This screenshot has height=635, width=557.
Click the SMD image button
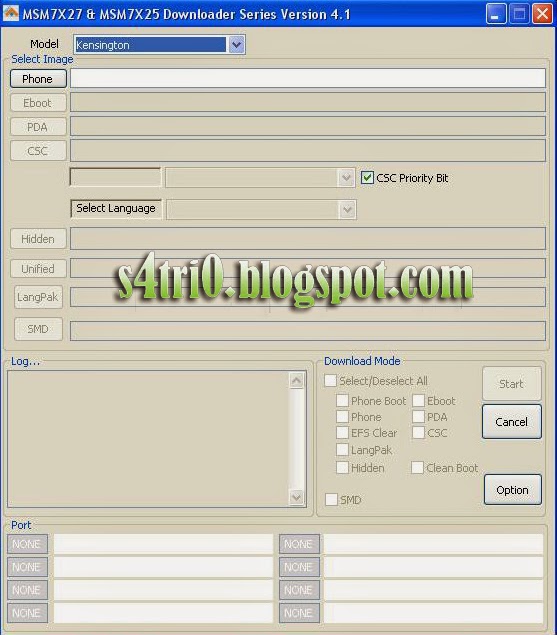38,329
